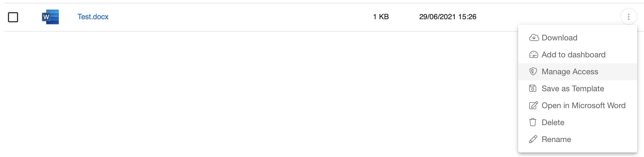Viewport: 644px width, 157px height.
Task: Click the Save as Template disk icon
Action: pos(533,88)
